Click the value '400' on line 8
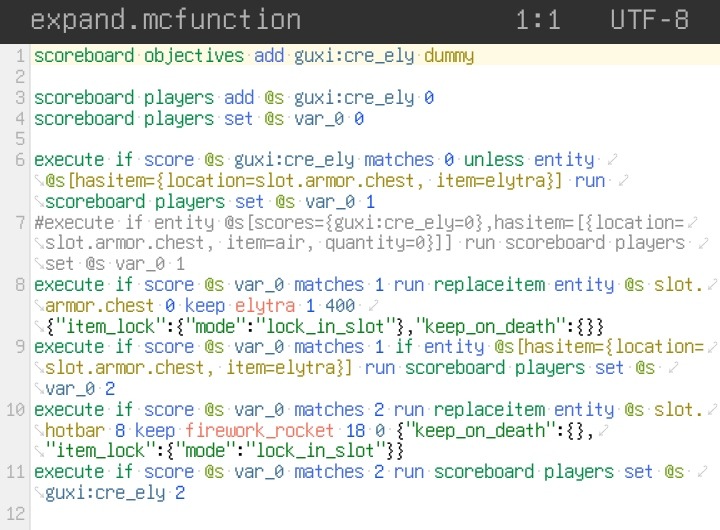720x530 pixels. pyautogui.click(x=340, y=306)
